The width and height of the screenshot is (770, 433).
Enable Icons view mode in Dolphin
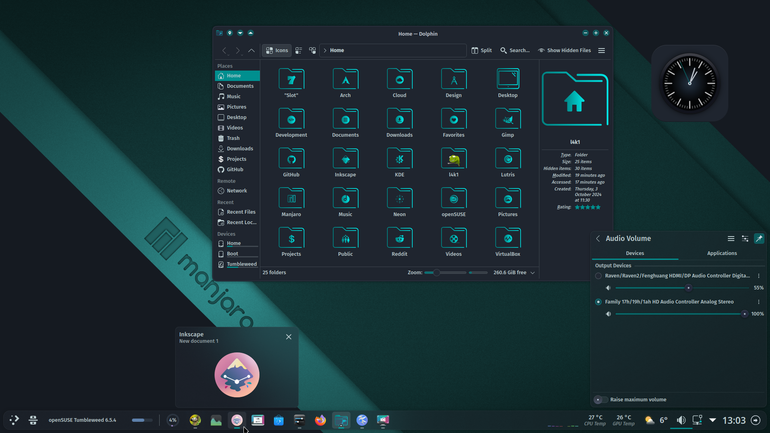pos(277,51)
